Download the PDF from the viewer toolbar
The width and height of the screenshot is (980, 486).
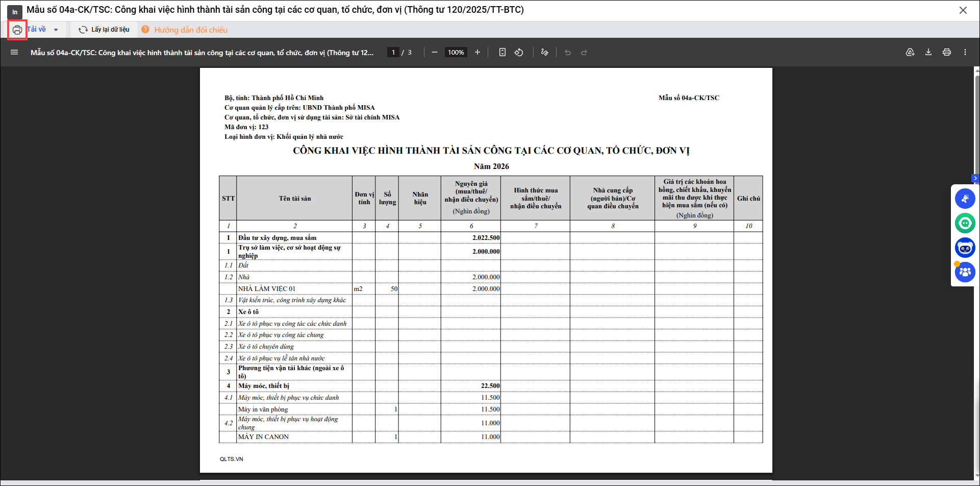point(928,53)
